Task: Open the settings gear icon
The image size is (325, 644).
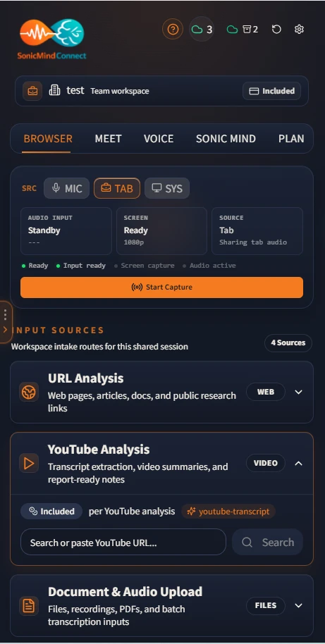Action: [299, 29]
